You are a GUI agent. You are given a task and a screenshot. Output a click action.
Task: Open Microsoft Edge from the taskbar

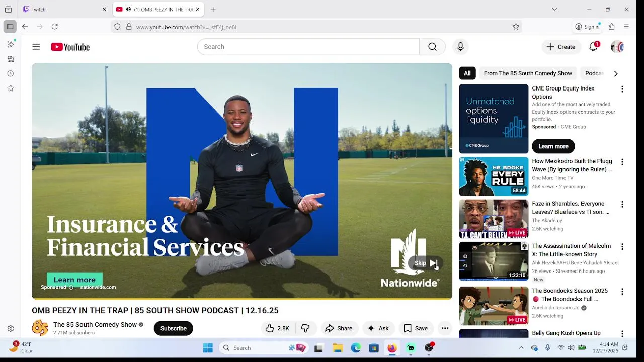point(356,348)
